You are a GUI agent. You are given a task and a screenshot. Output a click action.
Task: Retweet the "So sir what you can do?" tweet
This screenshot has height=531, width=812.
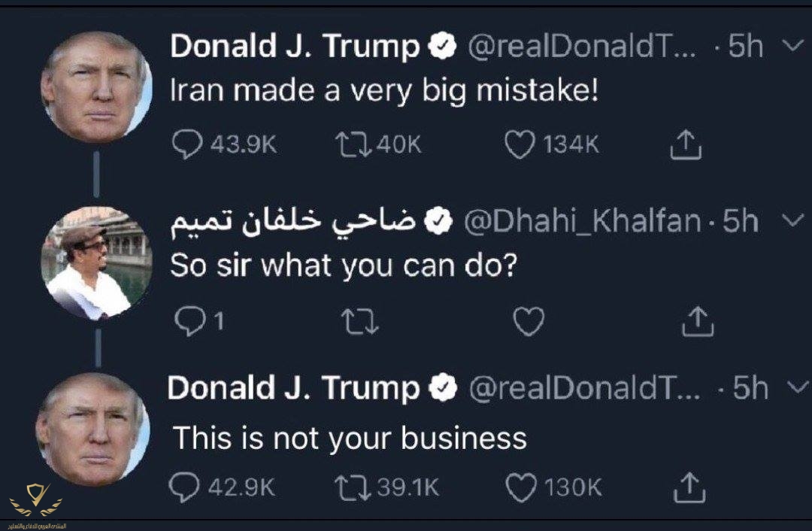point(360,323)
